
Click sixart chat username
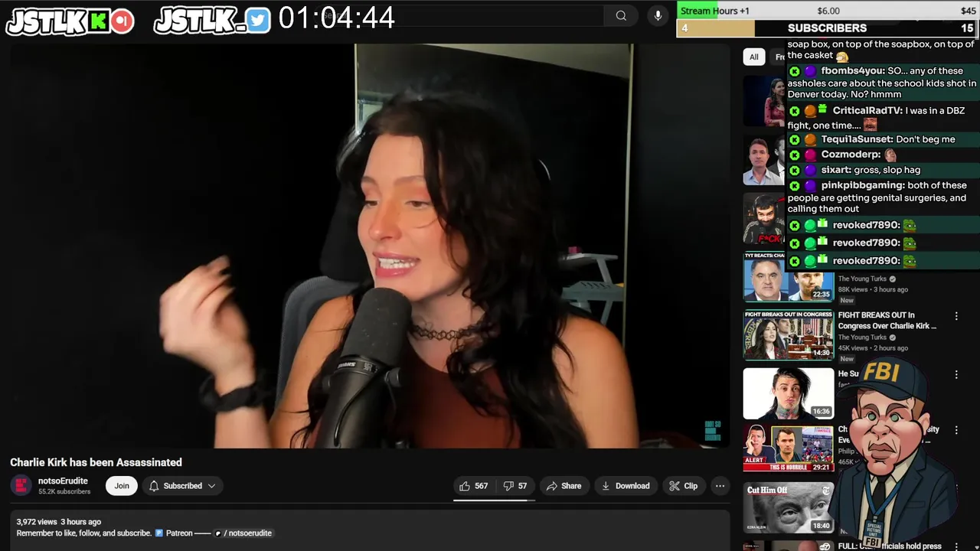(836, 170)
